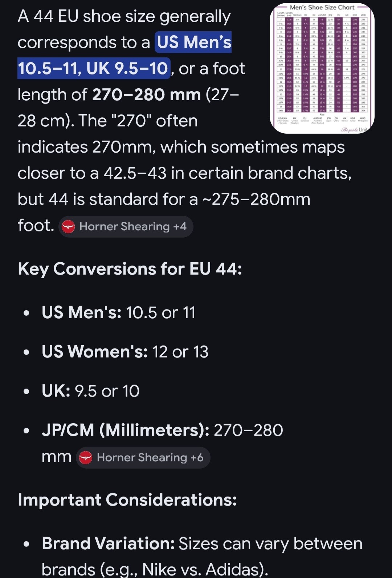Click the Brand Variation bullet label

(x=108, y=543)
